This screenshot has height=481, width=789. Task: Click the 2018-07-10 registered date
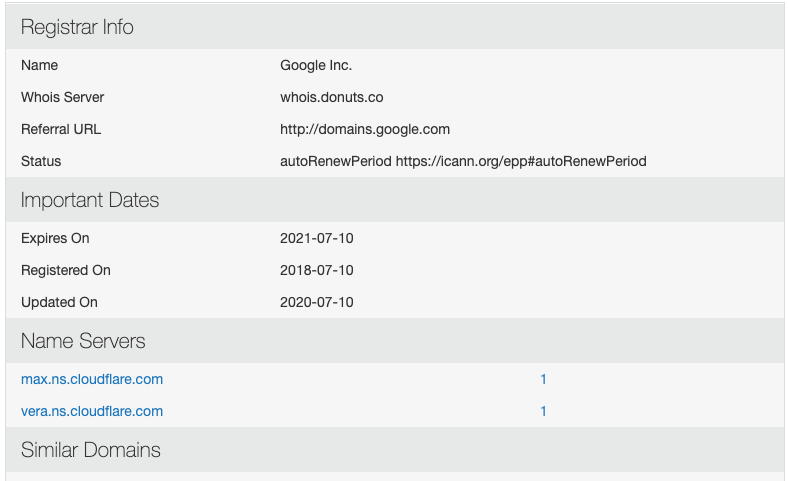pos(317,270)
